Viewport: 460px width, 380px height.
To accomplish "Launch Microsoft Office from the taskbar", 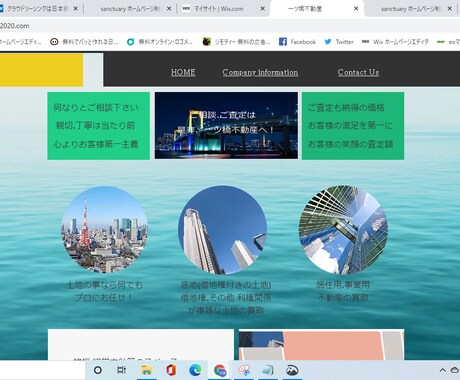I will coord(171,370).
